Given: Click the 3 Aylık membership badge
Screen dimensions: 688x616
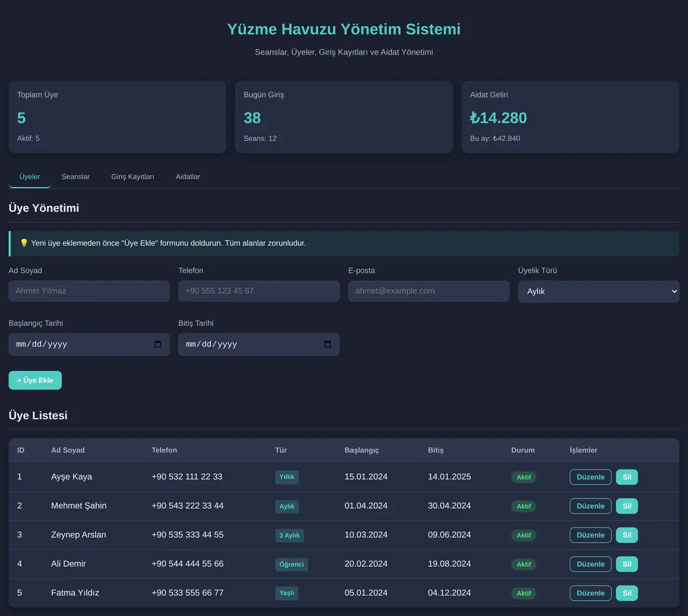Looking at the screenshot, I should point(290,535).
